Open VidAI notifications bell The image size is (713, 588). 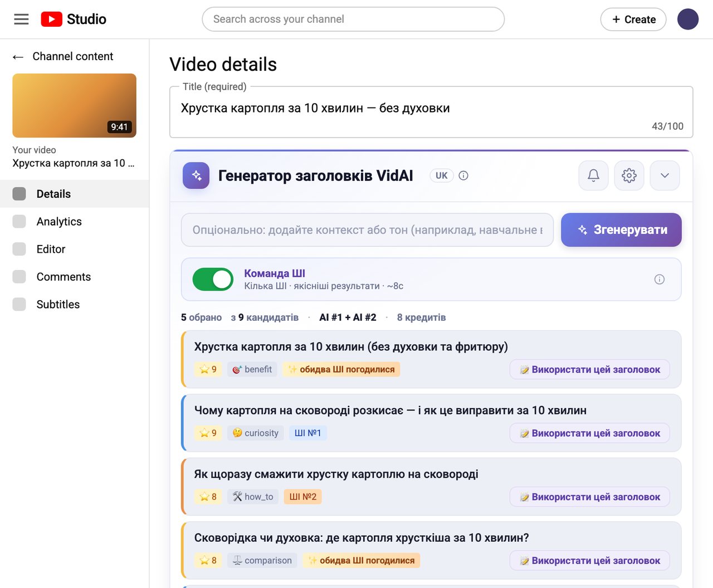(594, 176)
